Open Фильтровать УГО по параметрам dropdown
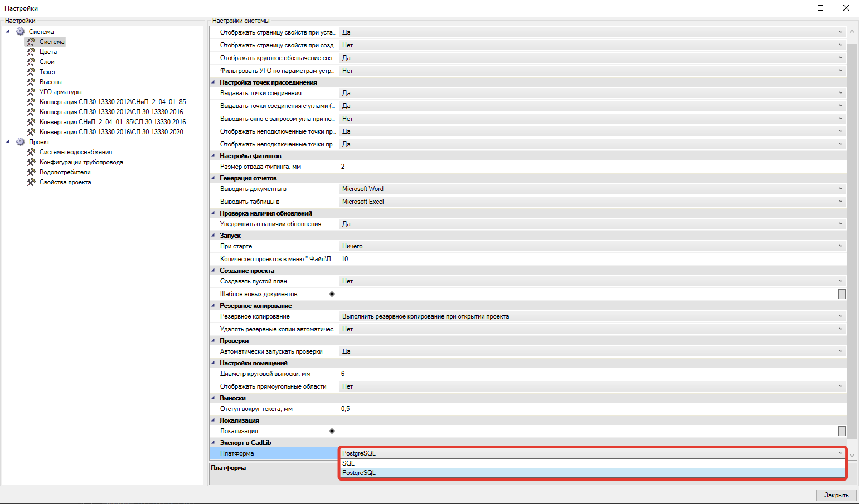This screenshot has width=859, height=504. pyautogui.click(x=841, y=71)
